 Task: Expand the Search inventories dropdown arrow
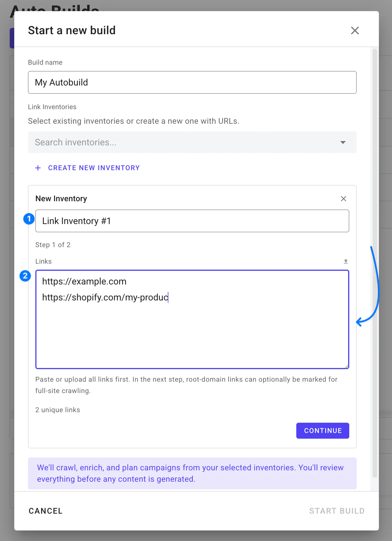(x=343, y=142)
